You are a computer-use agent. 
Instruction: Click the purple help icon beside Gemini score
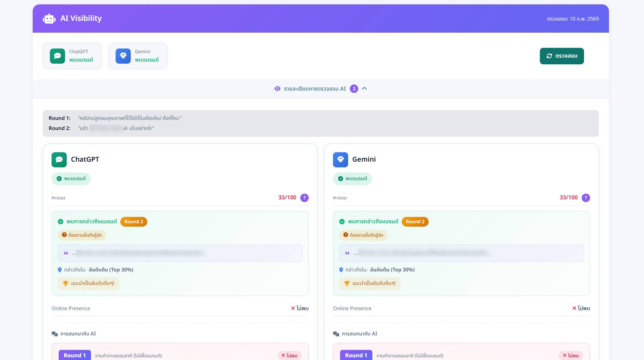[586, 198]
